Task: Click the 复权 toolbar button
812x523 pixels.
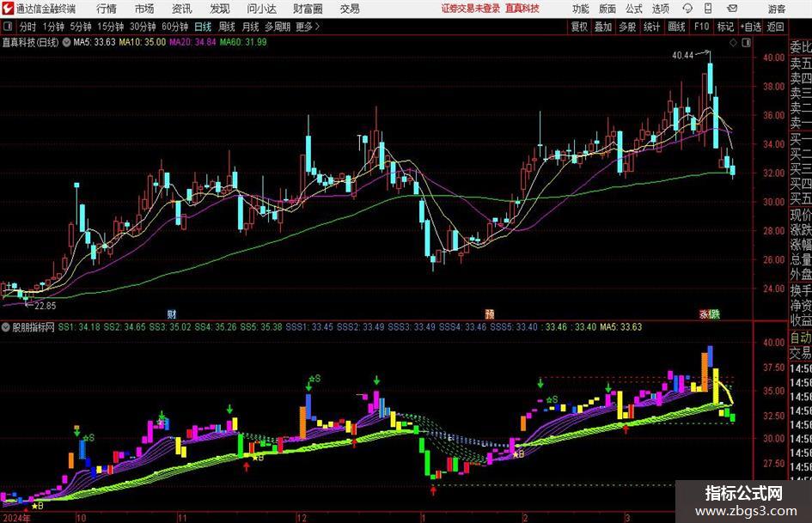Action: (579, 27)
